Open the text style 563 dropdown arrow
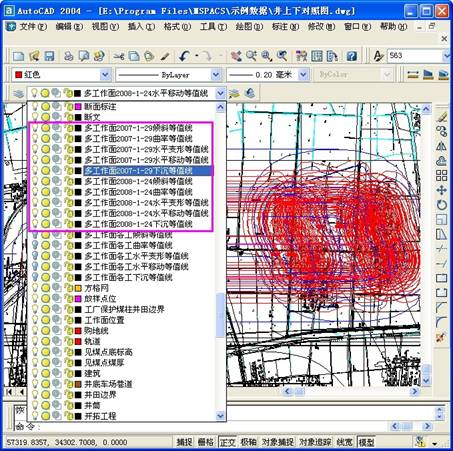The width and height of the screenshot is (453, 451). 447,56
